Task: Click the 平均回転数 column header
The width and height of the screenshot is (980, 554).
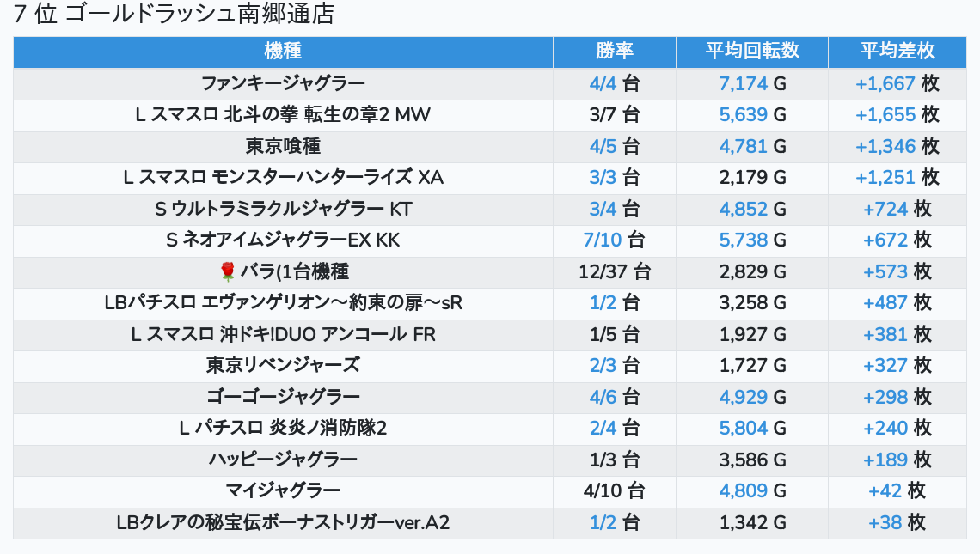Action: click(x=752, y=52)
